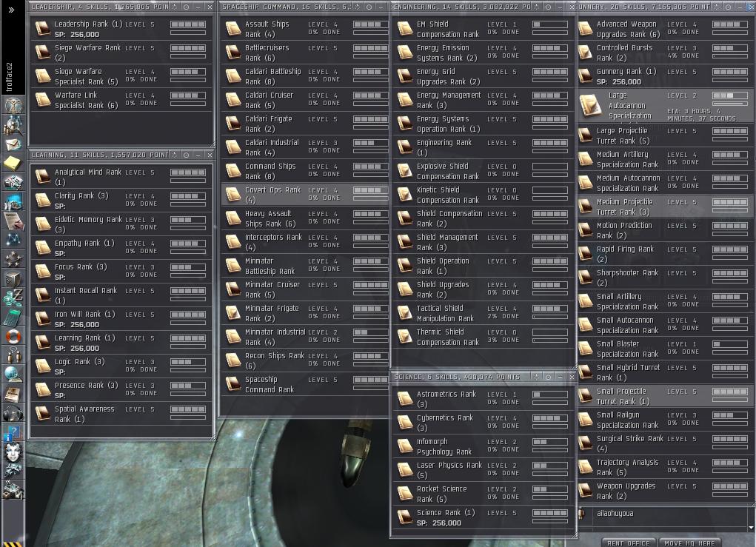Select the Eidetic Memory Rank skill row

coord(121,224)
